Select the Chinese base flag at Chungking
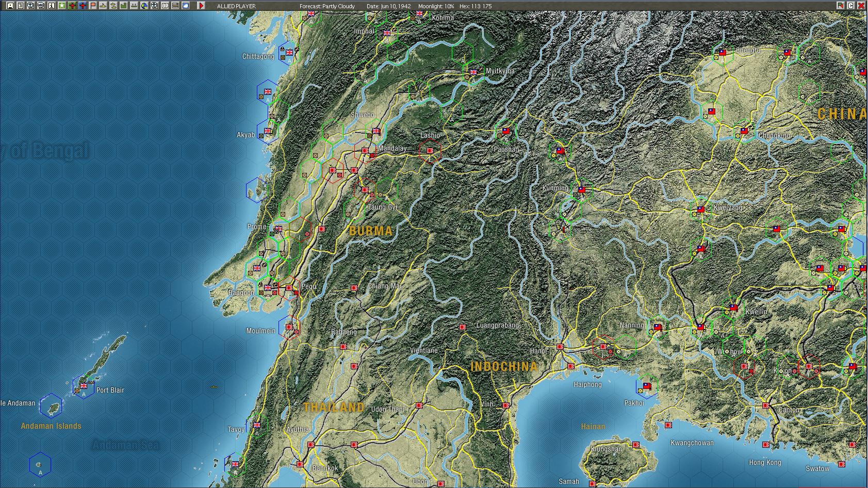This screenshot has width=868, height=488. pyautogui.click(x=744, y=131)
